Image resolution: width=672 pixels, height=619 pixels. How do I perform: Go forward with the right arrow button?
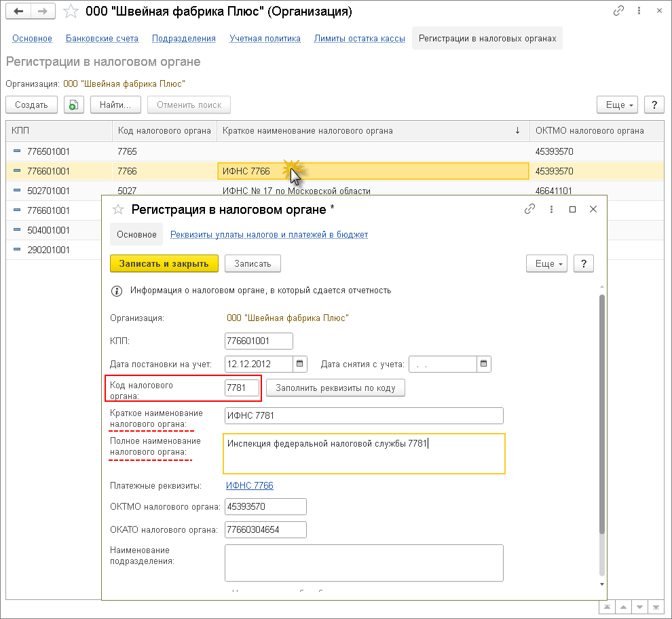tap(43, 11)
